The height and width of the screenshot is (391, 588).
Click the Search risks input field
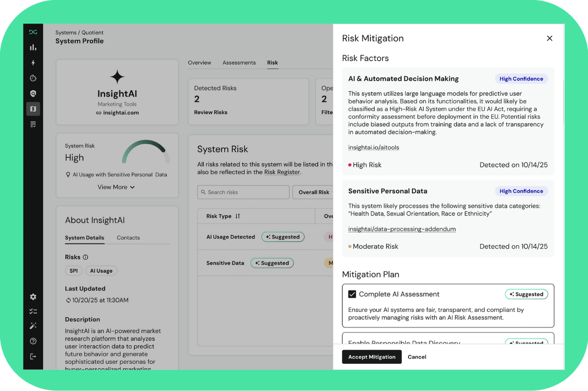tap(244, 192)
